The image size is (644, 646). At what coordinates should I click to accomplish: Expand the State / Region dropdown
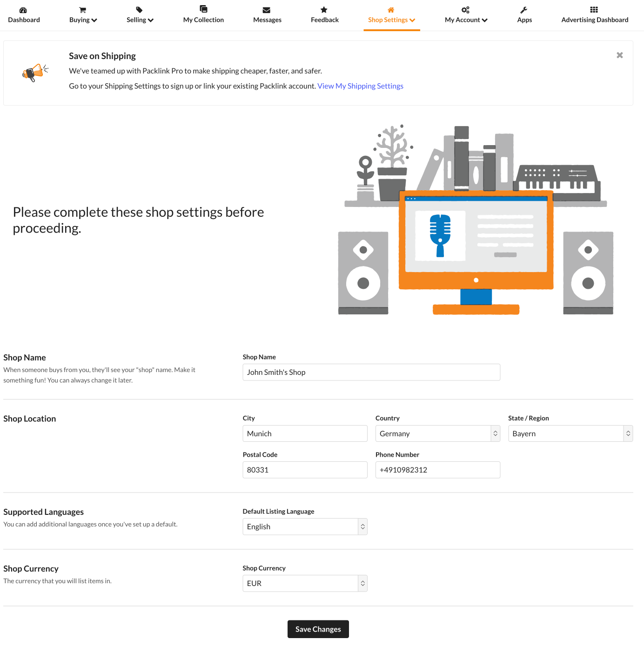pyautogui.click(x=570, y=433)
